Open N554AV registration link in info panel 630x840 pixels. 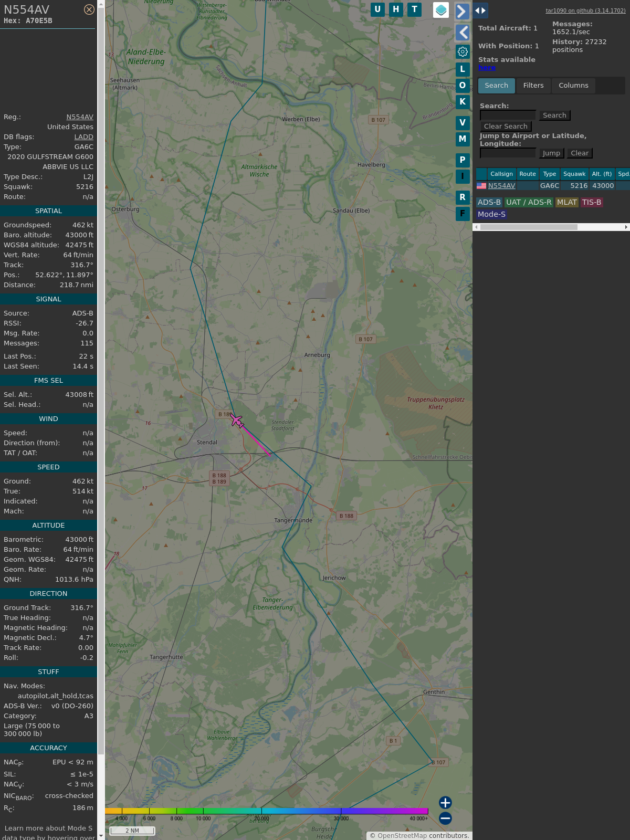[80, 117]
